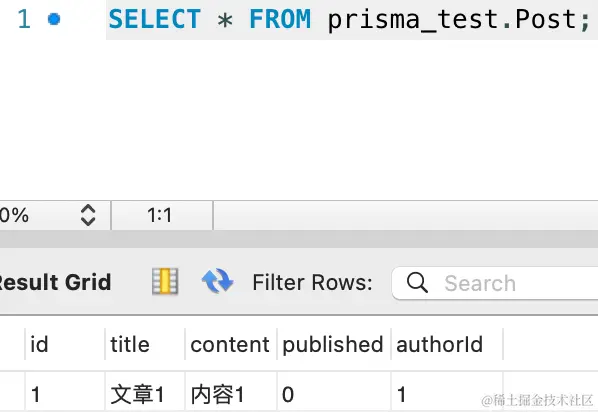The width and height of the screenshot is (598, 412).
Task: Open the editor zoom percentage stepper
Action: pos(88,215)
